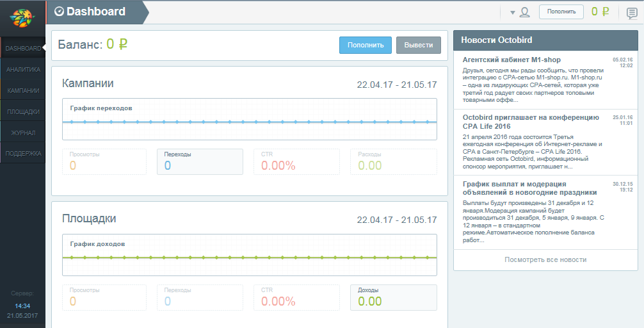
Task: Click the server date 21.05.2017
Action: pos(22,316)
